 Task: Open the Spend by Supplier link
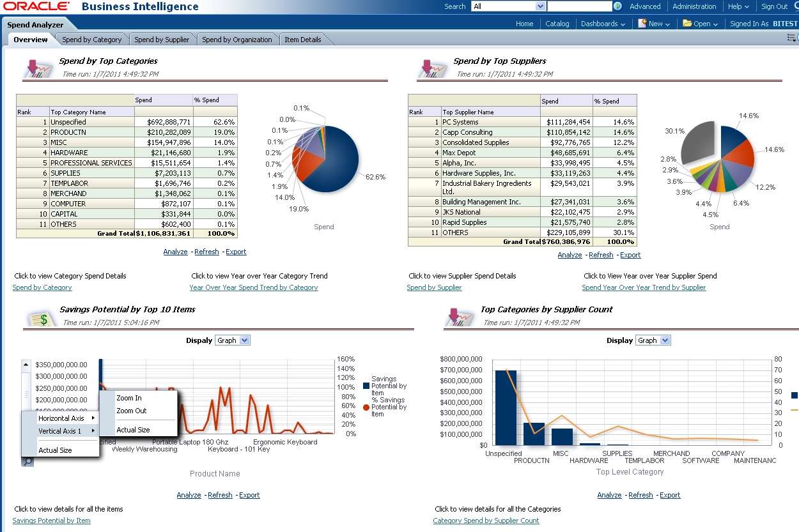(x=434, y=287)
